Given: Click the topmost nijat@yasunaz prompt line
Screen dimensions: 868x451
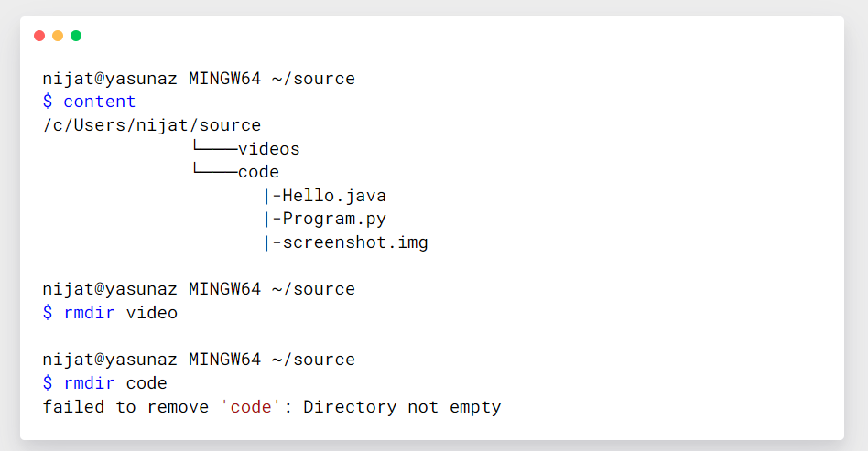Looking at the screenshot, I should coord(199,79).
